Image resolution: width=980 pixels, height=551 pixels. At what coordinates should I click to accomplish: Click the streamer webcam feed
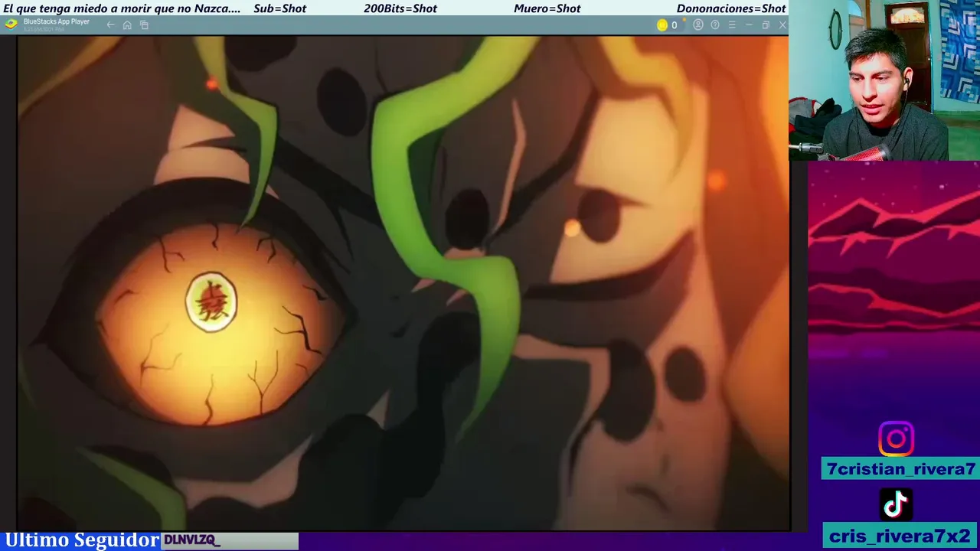pyautogui.click(x=884, y=80)
